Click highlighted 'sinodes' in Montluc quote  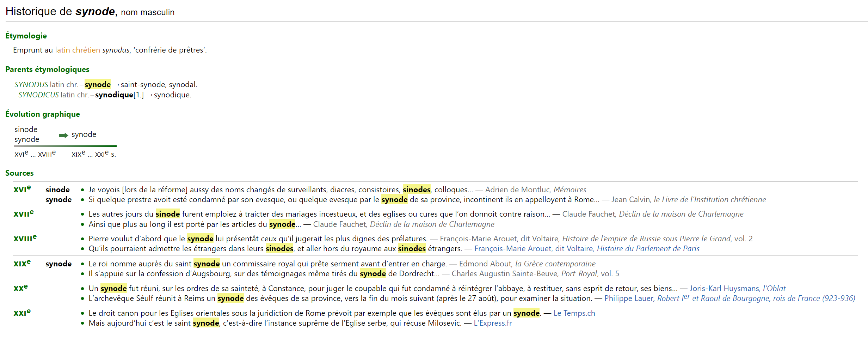tap(417, 190)
